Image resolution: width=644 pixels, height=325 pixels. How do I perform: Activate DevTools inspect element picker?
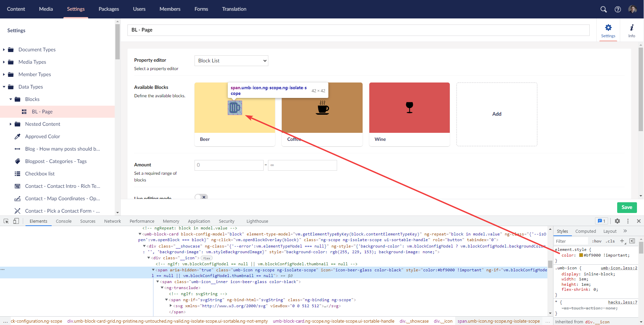pyautogui.click(x=6, y=221)
